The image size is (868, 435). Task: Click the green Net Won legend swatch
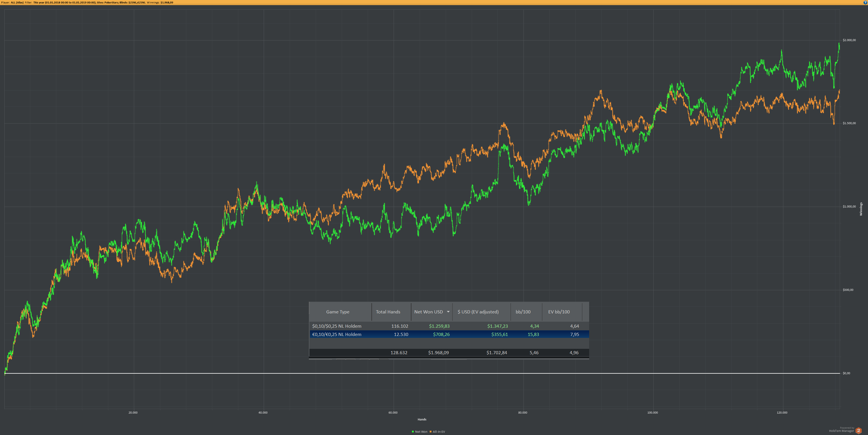click(413, 432)
